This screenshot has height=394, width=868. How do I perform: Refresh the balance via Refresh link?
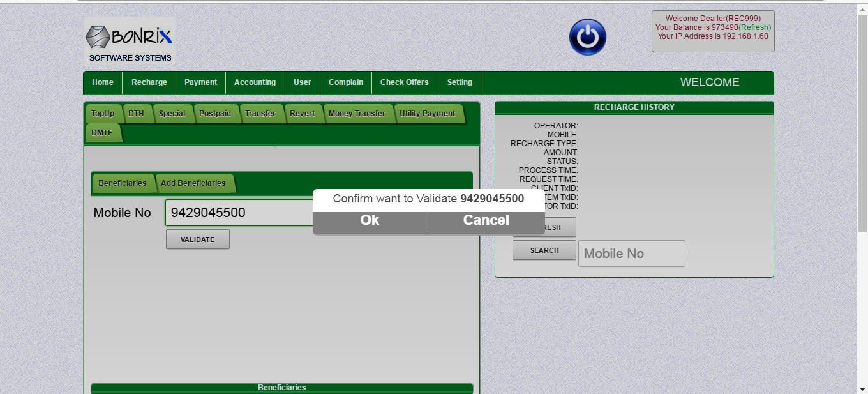(755, 27)
